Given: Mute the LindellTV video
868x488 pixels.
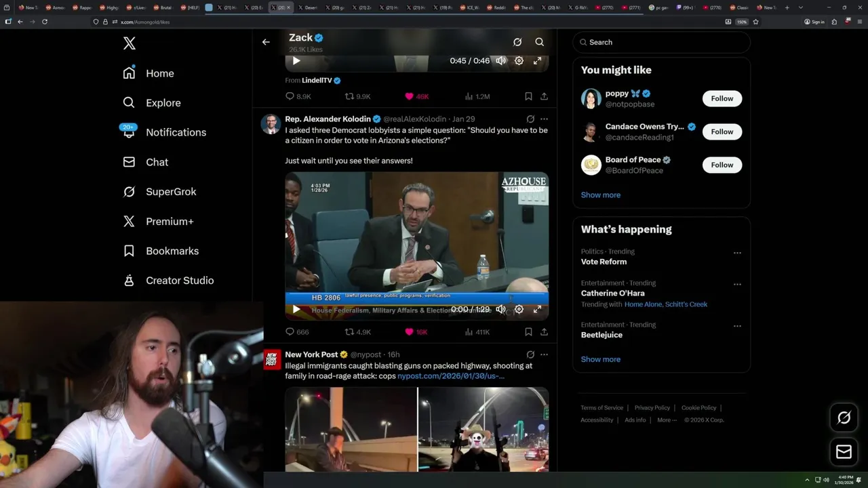Looking at the screenshot, I should click(500, 61).
